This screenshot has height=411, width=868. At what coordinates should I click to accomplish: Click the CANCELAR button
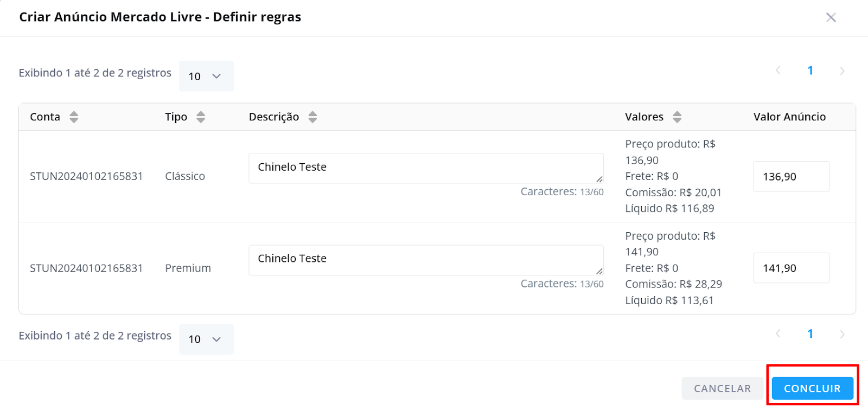click(722, 388)
